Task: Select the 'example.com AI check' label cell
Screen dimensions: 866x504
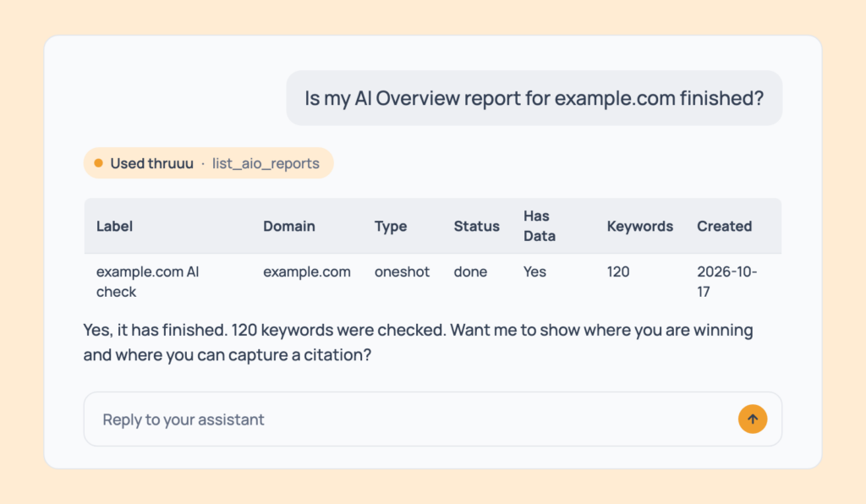Action: click(147, 282)
